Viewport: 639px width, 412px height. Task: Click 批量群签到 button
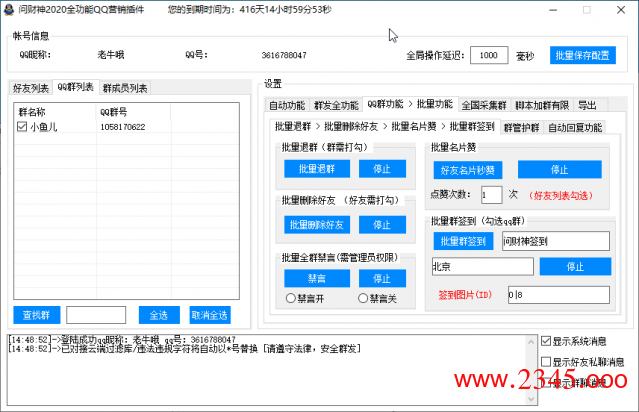pyautogui.click(x=463, y=241)
